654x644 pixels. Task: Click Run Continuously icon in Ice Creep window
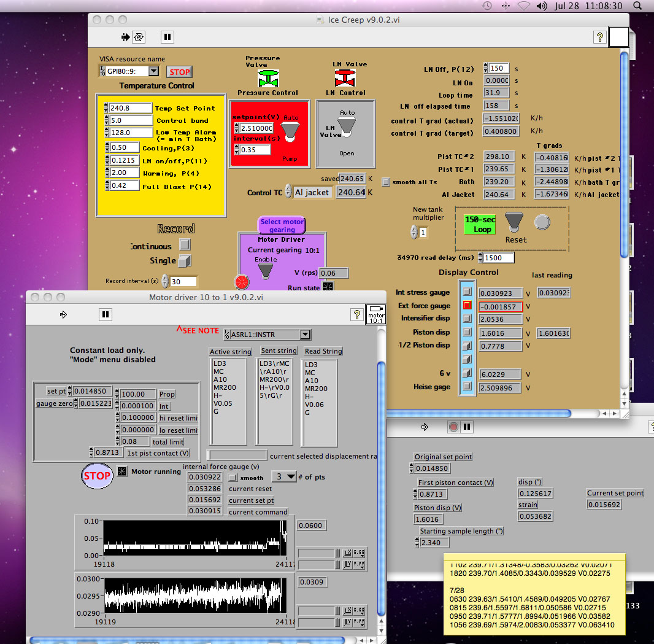(139, 37)
